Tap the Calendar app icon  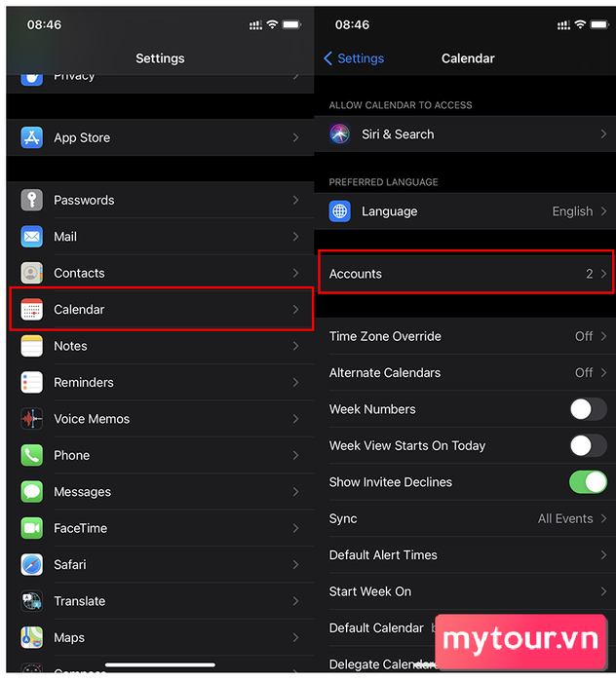point(32,310)
